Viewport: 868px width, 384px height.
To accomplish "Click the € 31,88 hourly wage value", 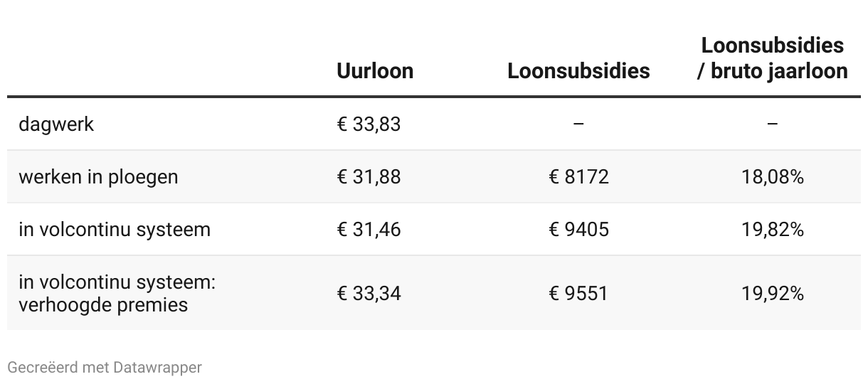I will pyautogui.click(x=369, y=177).
